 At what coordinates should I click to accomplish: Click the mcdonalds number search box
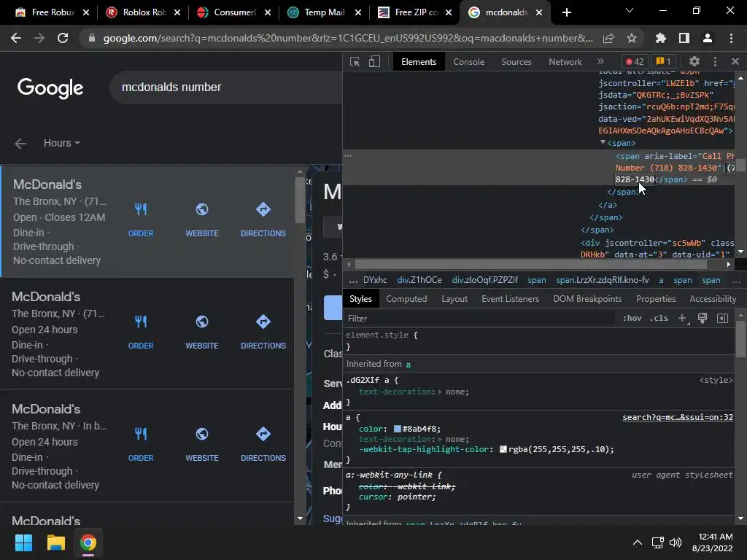tap(226, 87)
